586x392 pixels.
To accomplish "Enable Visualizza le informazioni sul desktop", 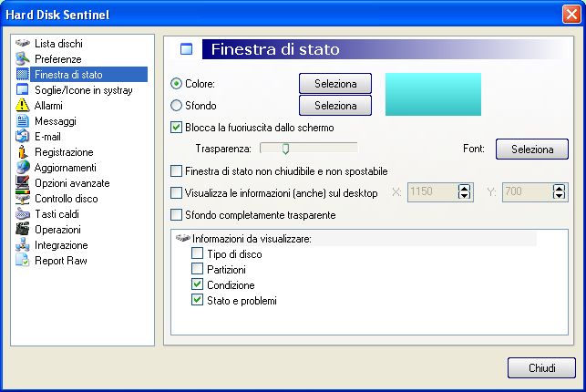I will [176, 193].
